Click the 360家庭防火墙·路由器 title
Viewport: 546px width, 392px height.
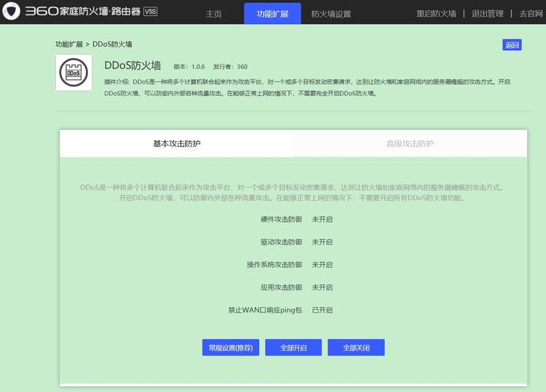click(82, 11)
